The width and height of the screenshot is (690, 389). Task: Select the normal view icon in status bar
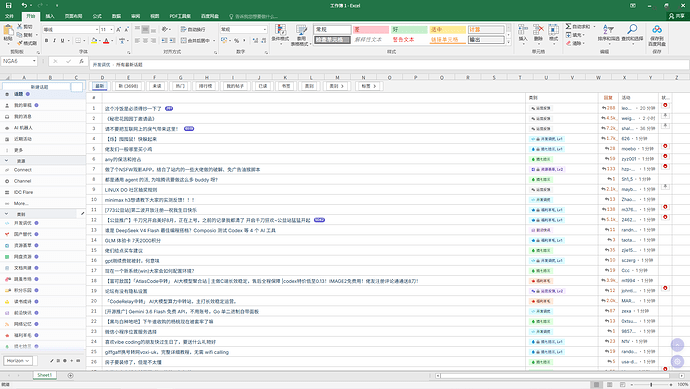click(597, 385)
